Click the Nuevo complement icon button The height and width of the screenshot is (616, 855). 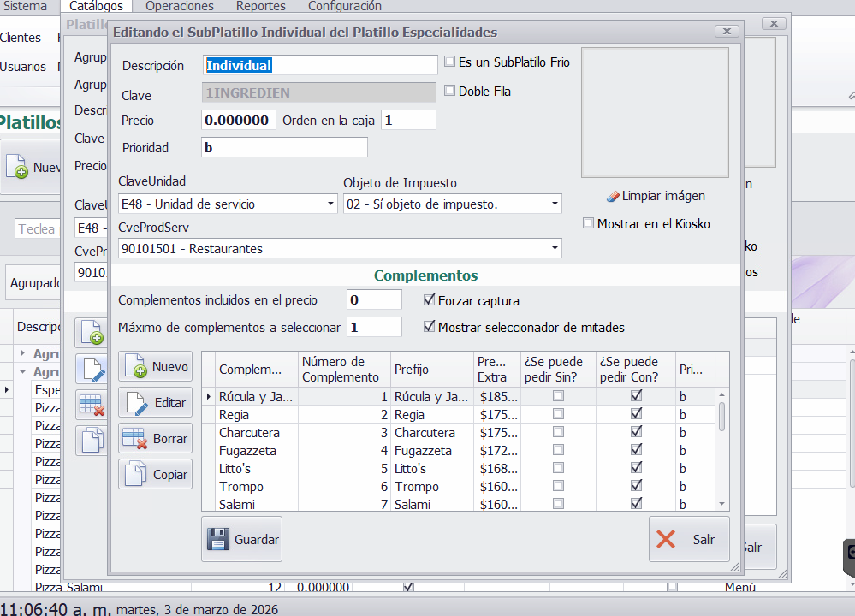(137, 367)
